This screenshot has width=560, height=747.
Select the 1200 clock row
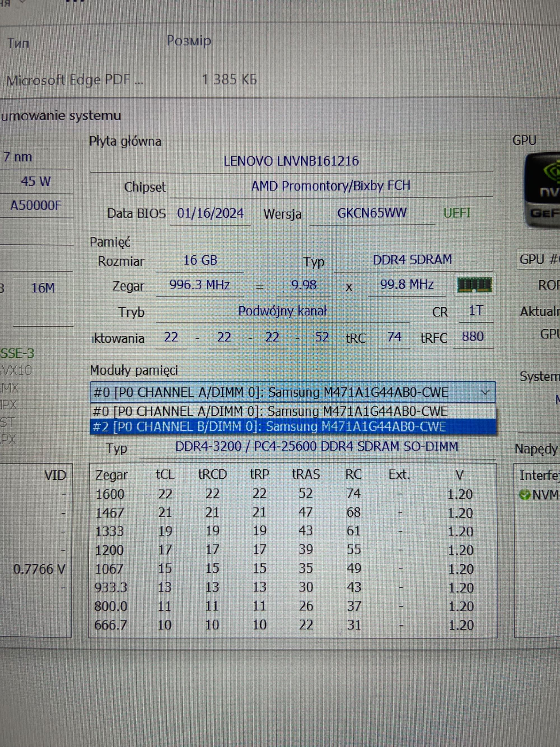tap(293, 550)
